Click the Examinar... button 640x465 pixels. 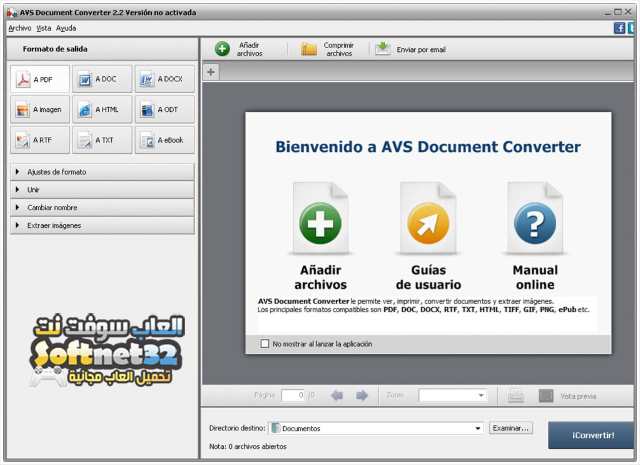point(511,428)
